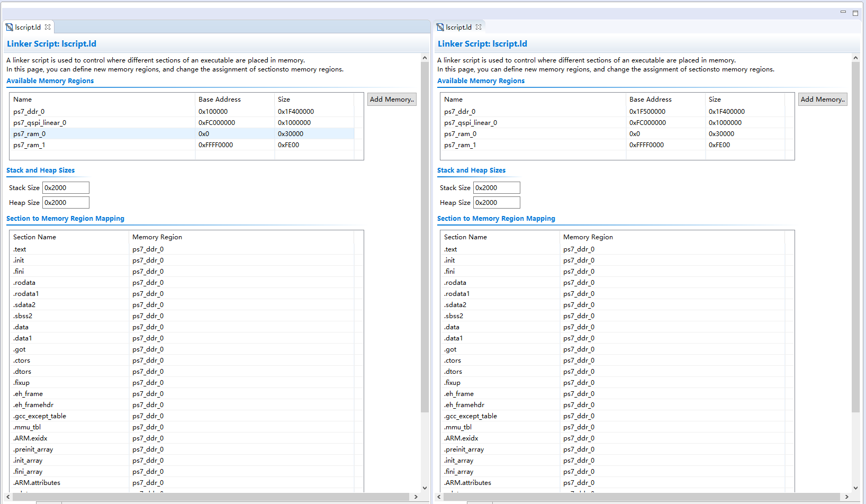This screenshot has width=866, height=504.
Task: Edit the Heap Size field in left editor
Action: [66, 203]
